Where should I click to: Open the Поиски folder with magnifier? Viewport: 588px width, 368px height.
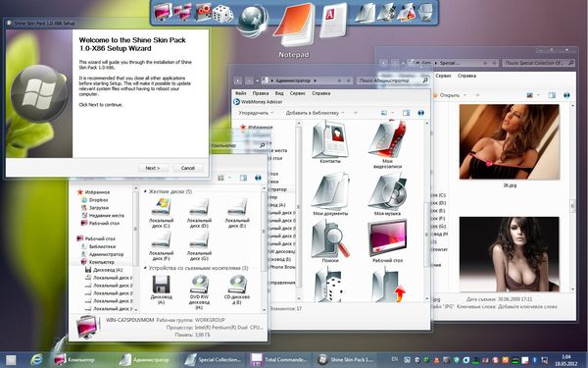(x=330, y=240)
